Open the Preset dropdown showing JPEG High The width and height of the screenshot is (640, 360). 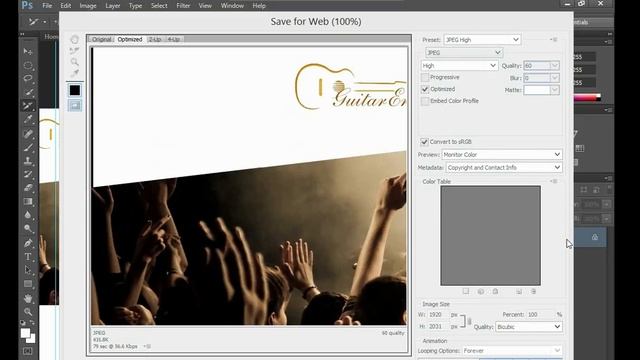pyautogui.click(x=482, y=40)
